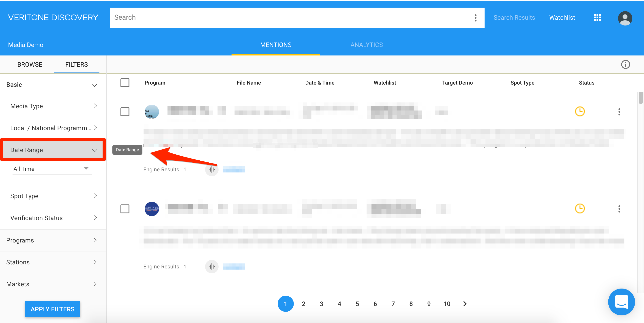The image size is (644, 323).
Task: Check the Talk of Alaska row checkbox
Action: point(125,112)
